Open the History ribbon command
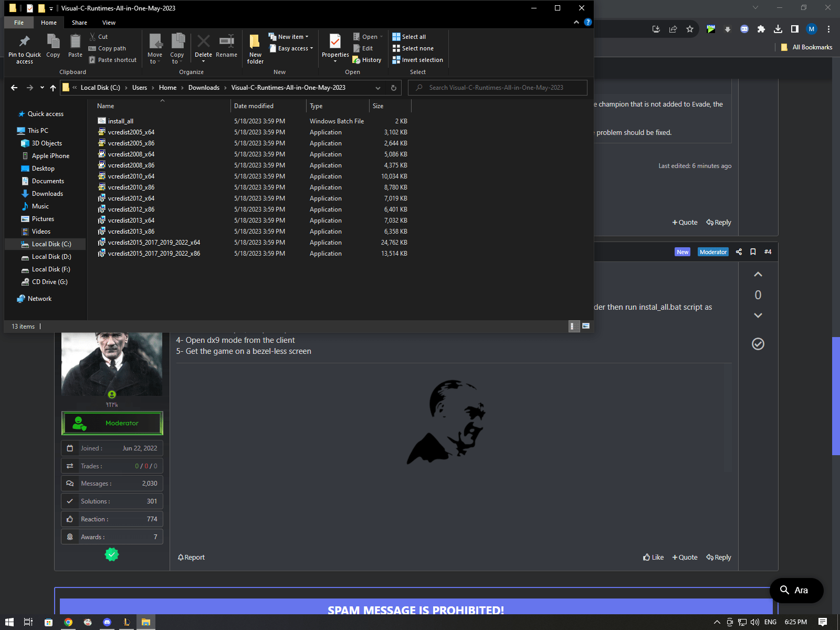 (367, 60)
